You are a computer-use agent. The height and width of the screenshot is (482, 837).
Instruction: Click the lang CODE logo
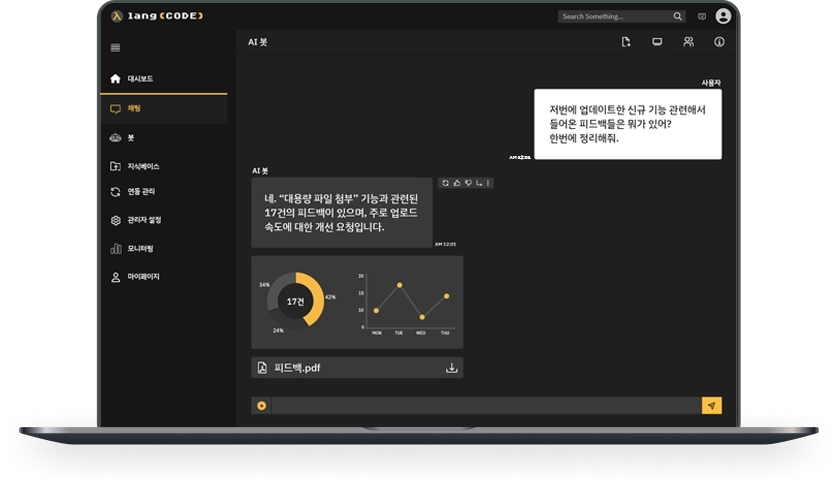point(157,16)
